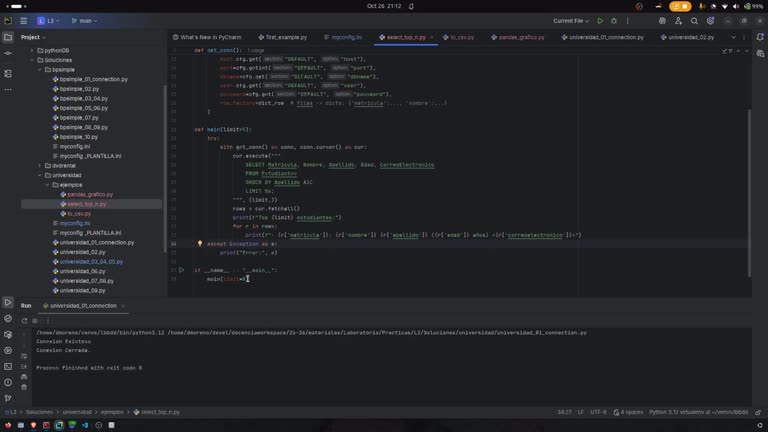
Task: Run the current file with green play
Action: [600, 21]
